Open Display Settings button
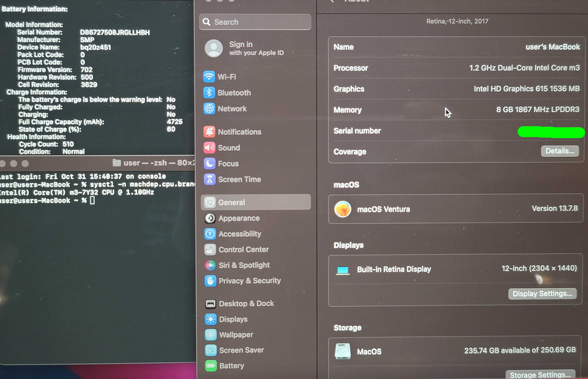 (x=542, y=293)
